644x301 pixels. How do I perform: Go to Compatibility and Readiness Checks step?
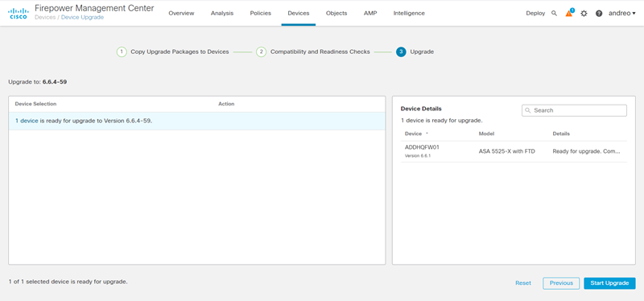tap(320, 52)
